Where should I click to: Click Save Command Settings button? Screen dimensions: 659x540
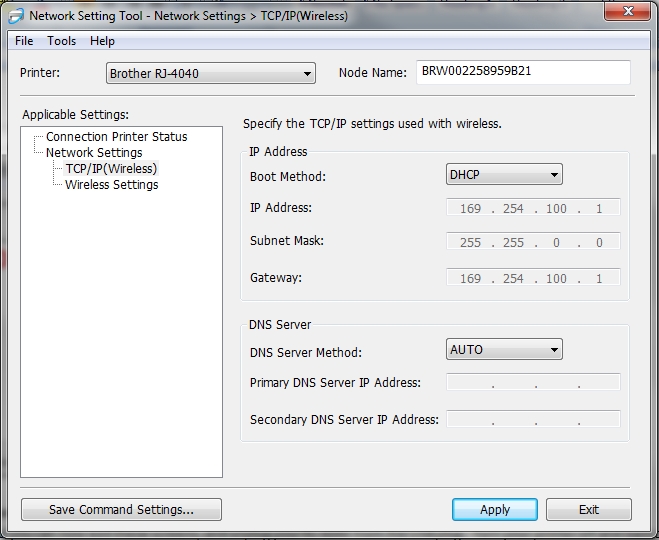coord(121,510)
